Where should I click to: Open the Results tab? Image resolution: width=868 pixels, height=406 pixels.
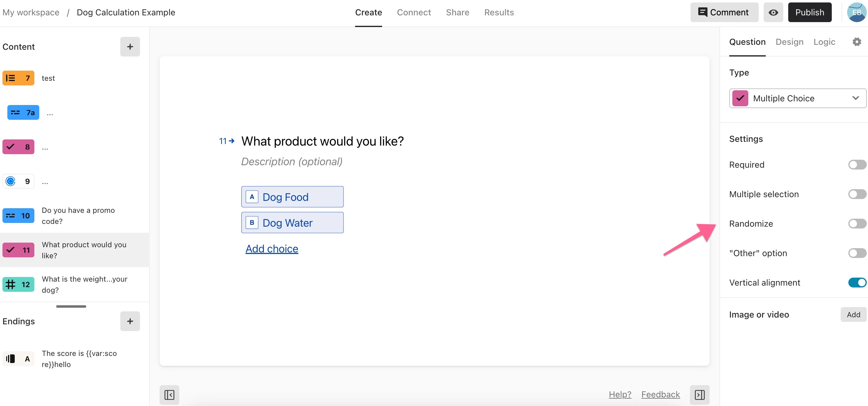click(499, 13)
